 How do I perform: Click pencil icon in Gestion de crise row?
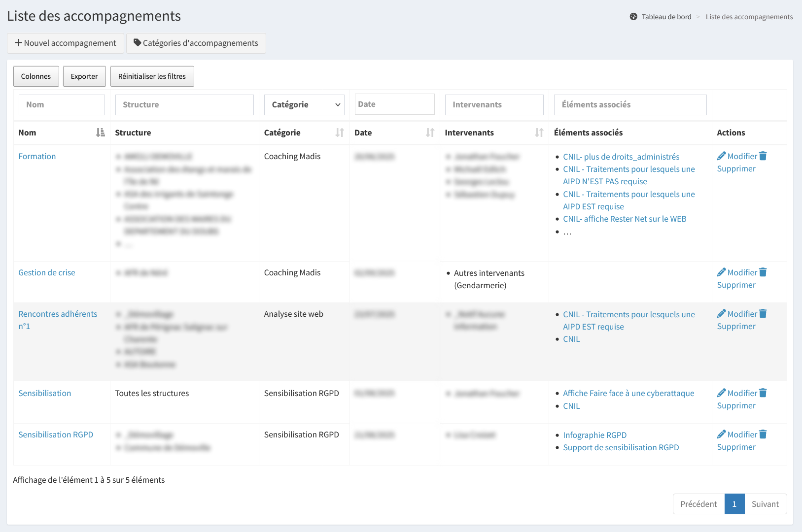click(721, 272)
